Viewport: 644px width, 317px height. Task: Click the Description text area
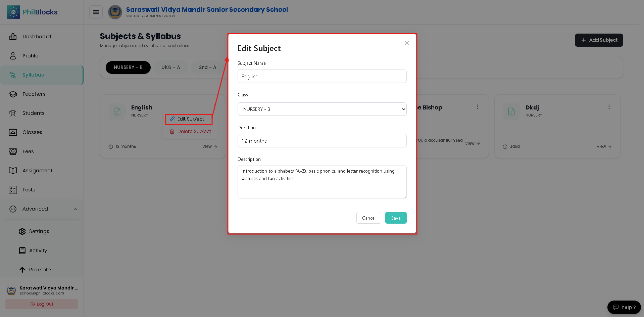pos(322,182)
